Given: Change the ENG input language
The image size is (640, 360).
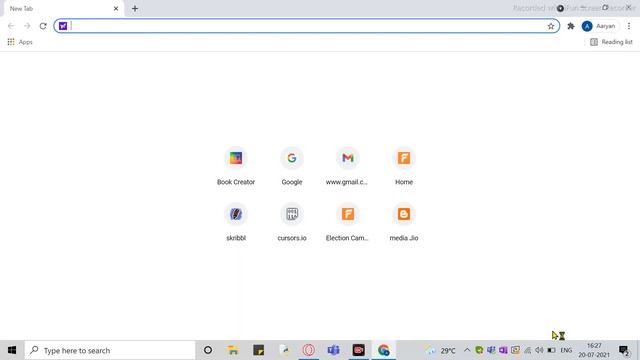Looking at the screenshot, I should [x=566, y=350].
